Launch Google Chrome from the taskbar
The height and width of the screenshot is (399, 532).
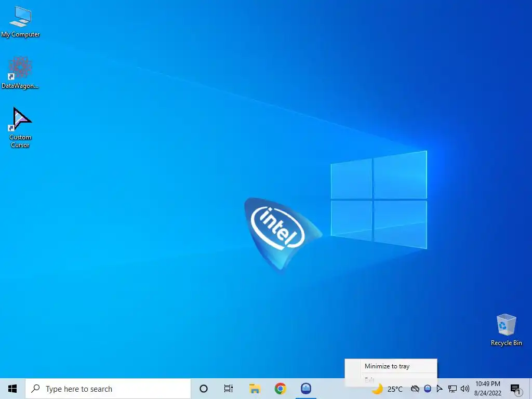pos(280,389)
